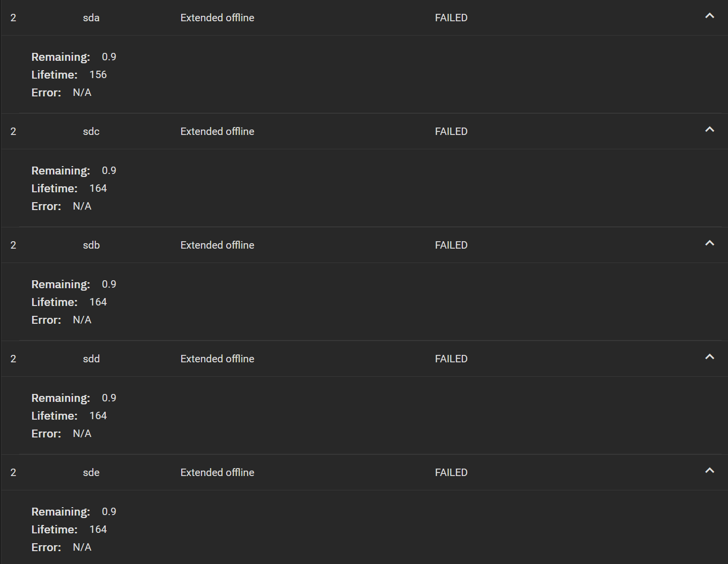The image size is (728, 564).
Task: Click Extended offline description for sdb
Action: tap(217, 245)
